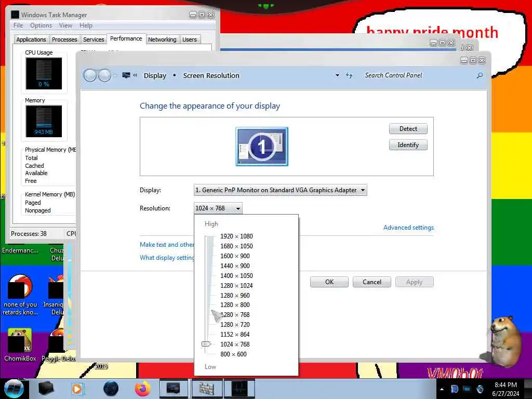The image size is (532, 399).
Task: Click the volume icon in system tray
Action: 480,389
